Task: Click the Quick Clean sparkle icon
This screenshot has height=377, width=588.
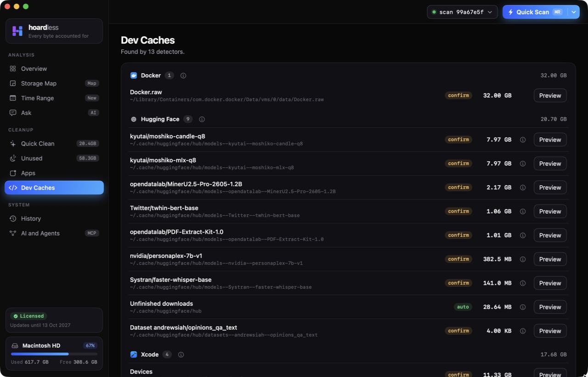Action: pyautogui.click(x=13, y=143)
